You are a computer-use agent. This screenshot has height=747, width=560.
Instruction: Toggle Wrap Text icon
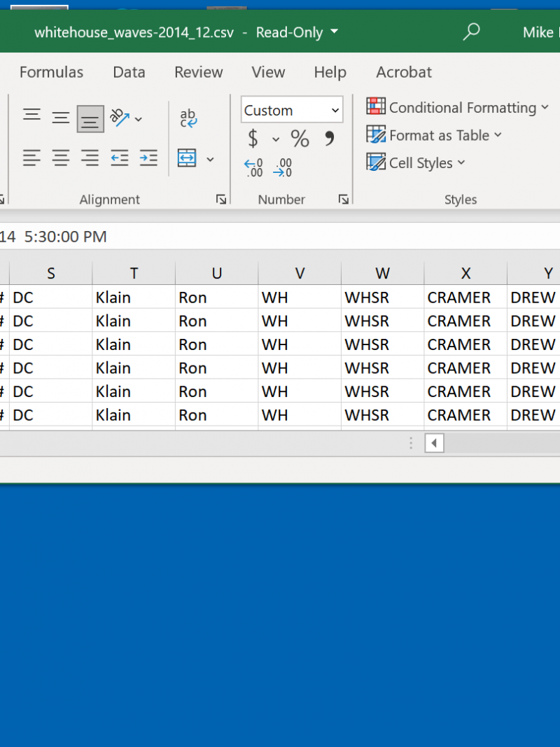pos(188,118)
